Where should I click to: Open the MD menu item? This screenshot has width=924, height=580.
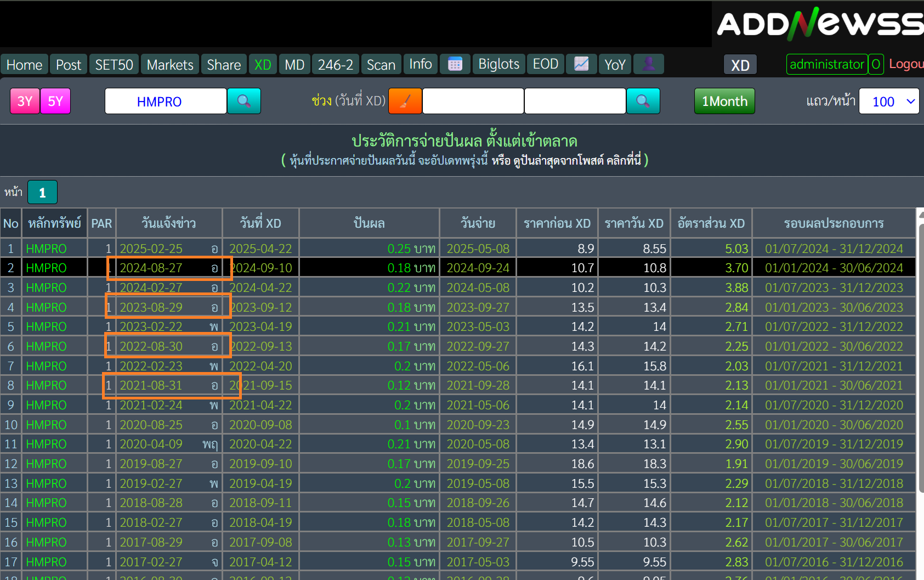click(x=294, y=65)
